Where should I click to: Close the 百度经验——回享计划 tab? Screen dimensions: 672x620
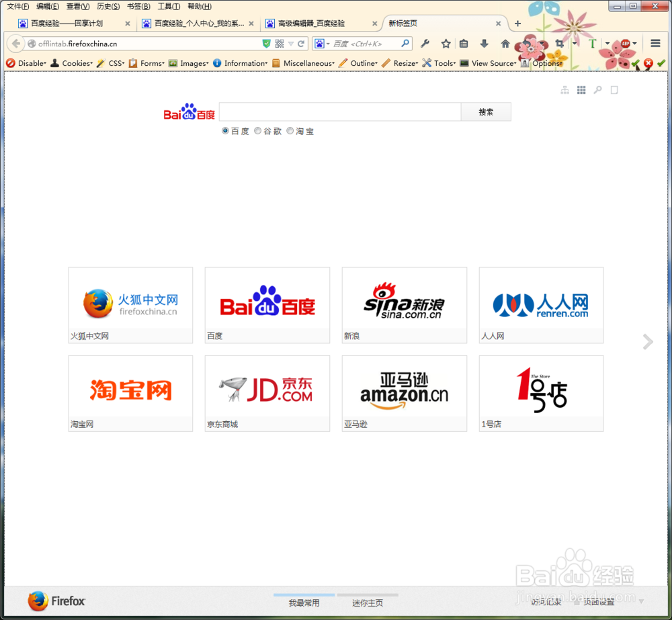point(128,24)
